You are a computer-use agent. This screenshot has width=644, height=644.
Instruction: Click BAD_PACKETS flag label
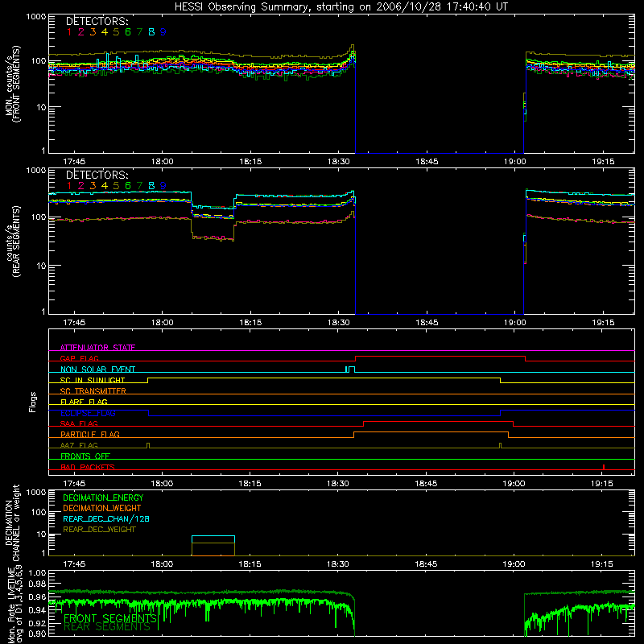tap(88, 467)
